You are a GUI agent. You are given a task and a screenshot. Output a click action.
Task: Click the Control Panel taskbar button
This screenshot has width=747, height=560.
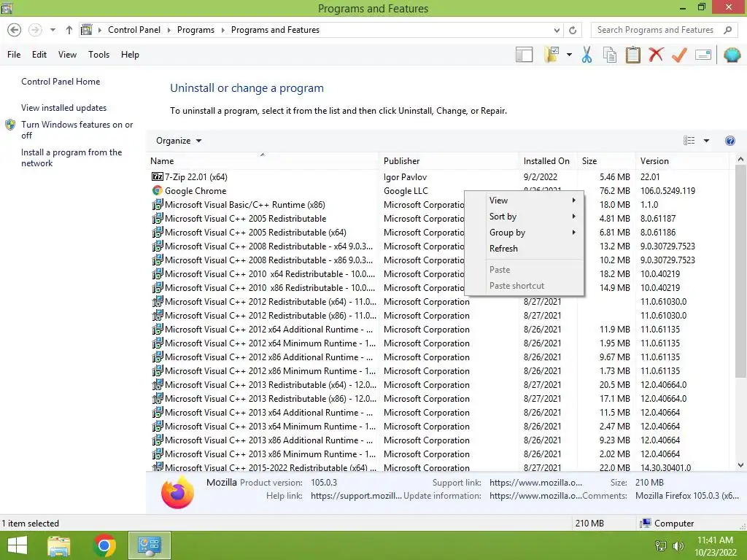point(149,545)
